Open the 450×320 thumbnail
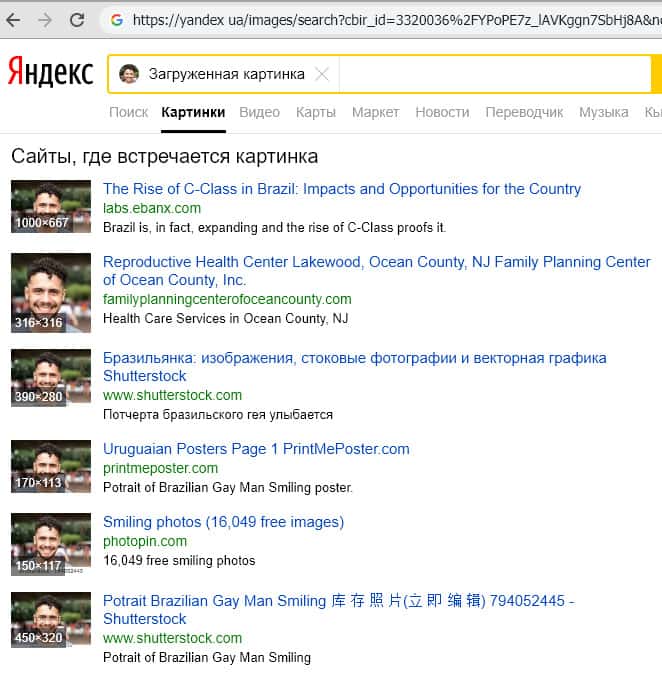This screenshot has height=676, width=662. click(51, 620)
